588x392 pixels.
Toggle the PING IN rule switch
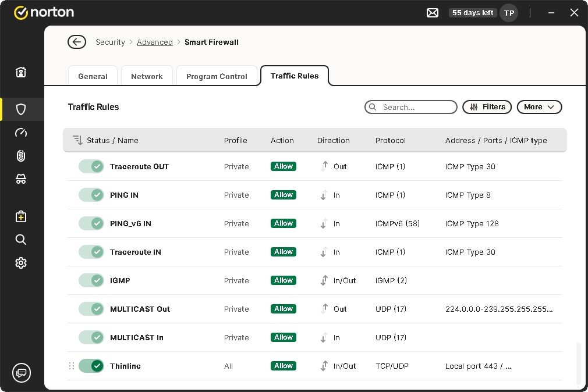[x=91, y=195]
